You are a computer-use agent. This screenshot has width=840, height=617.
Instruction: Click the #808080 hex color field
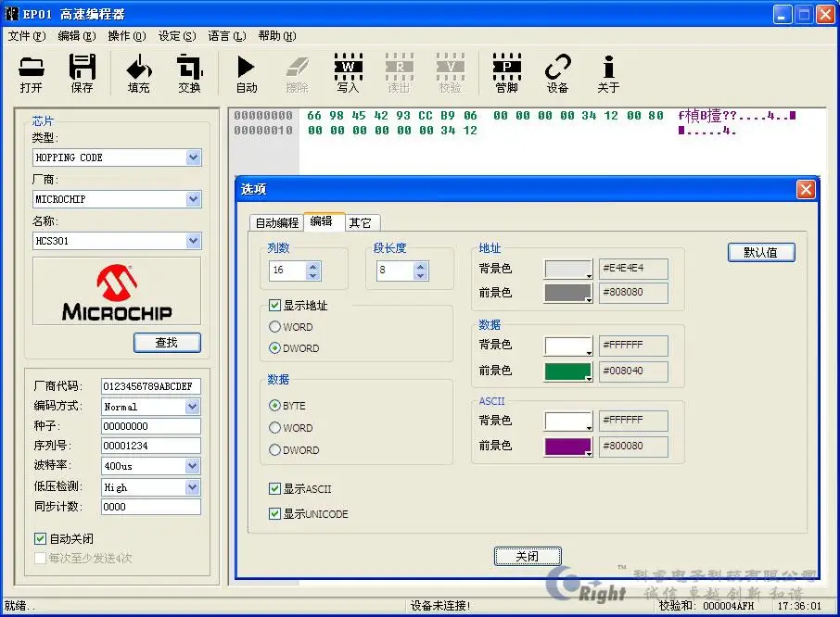click(633, 293)
